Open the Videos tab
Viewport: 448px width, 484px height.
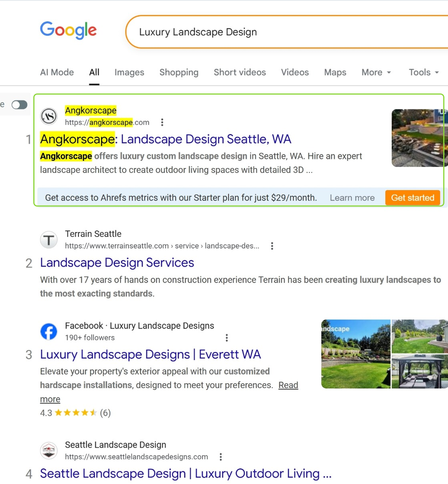point(295,72)
